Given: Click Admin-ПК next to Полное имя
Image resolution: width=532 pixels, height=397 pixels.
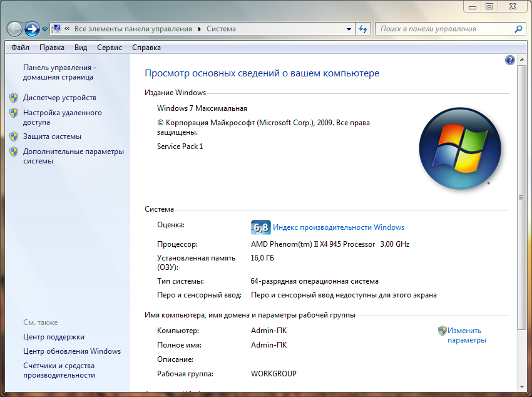Looking at the screenshot, I should [269, 345].
